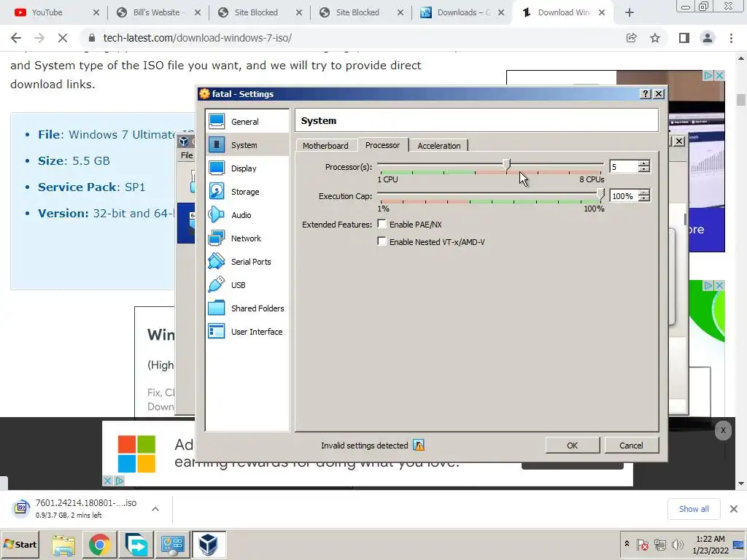Go back to previous page
The height and width of the screenshot is (560, 747).
[x=16, y=38]
